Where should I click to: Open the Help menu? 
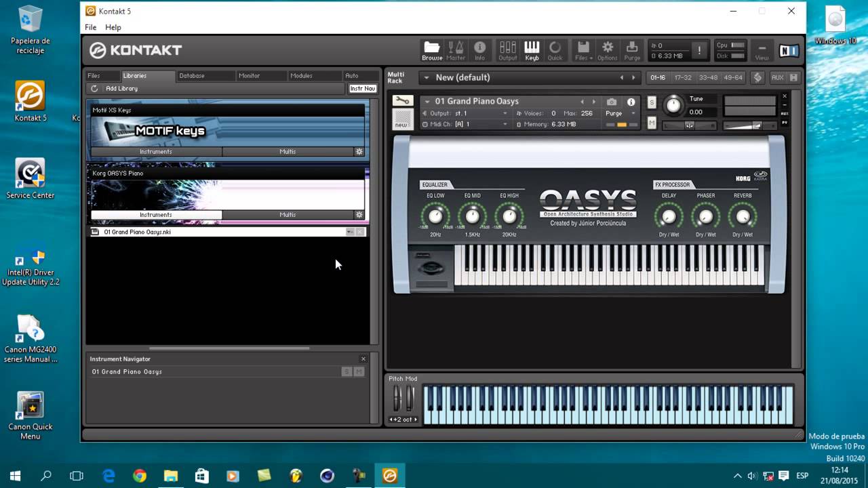point(113,27)
